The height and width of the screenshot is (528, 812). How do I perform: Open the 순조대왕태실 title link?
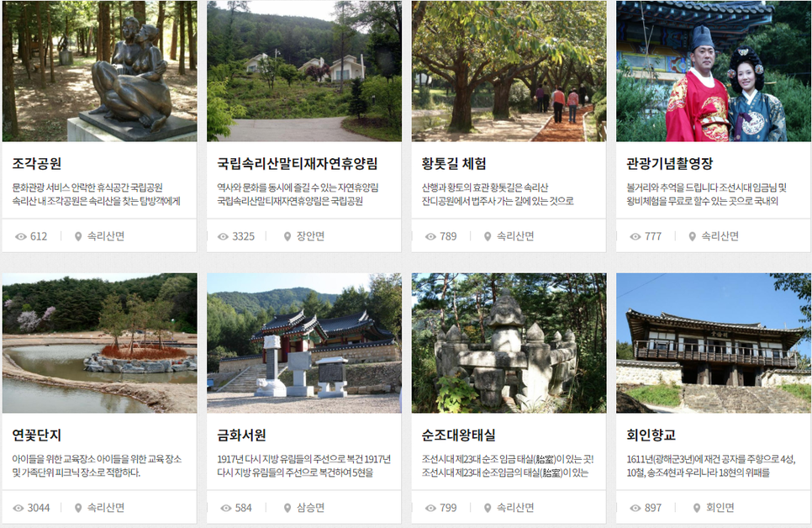coord(458,435)
